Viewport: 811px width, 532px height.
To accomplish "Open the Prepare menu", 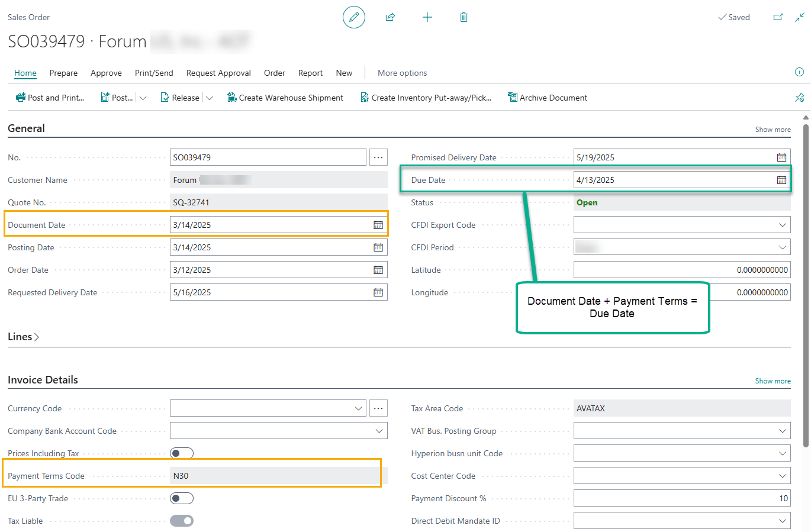I will (x=63, y=73).
